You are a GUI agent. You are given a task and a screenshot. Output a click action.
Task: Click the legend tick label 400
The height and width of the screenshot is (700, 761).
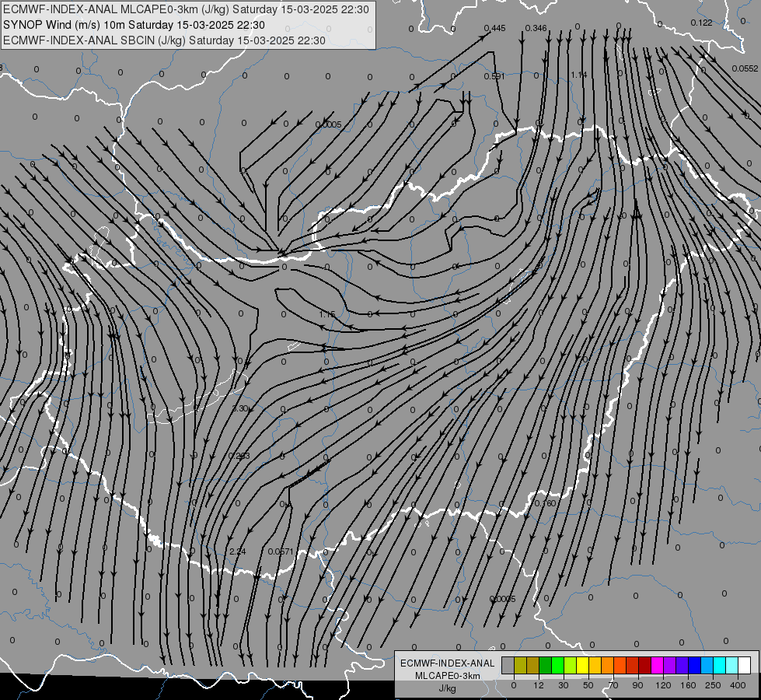pyautogui.click(x=738, y=685)
